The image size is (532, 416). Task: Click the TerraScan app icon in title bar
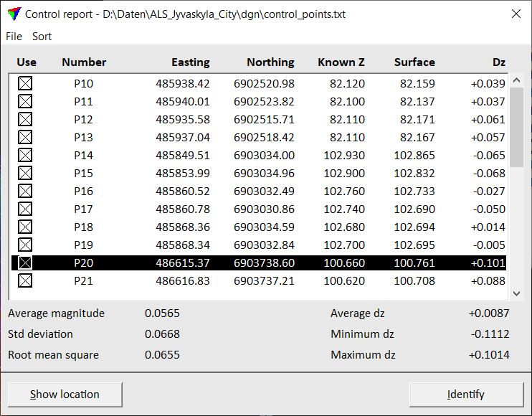12,14
